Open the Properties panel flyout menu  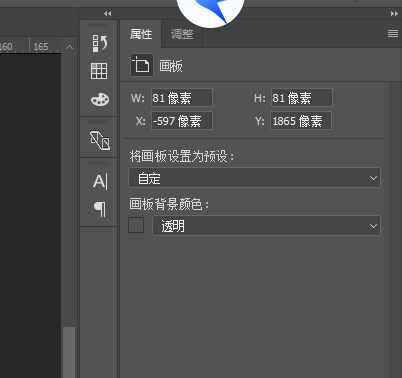point(393,33)
